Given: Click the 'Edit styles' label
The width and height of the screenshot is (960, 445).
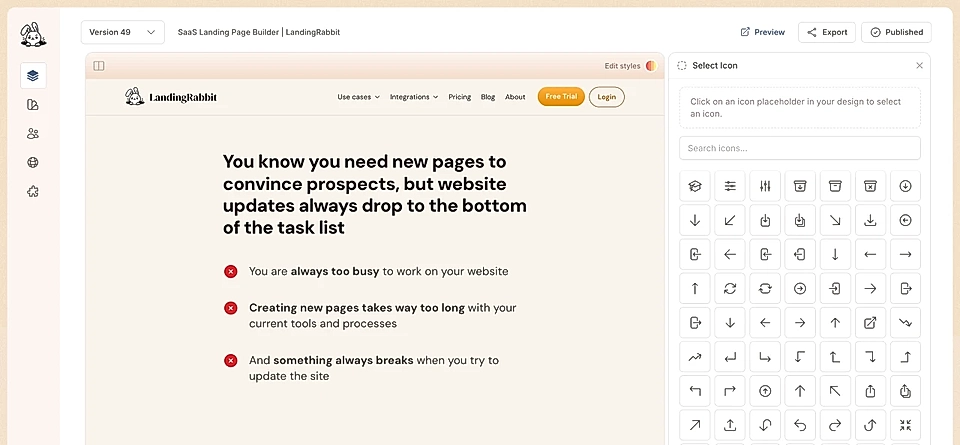Looking at the screenshot, I should [x=622, y=66].
